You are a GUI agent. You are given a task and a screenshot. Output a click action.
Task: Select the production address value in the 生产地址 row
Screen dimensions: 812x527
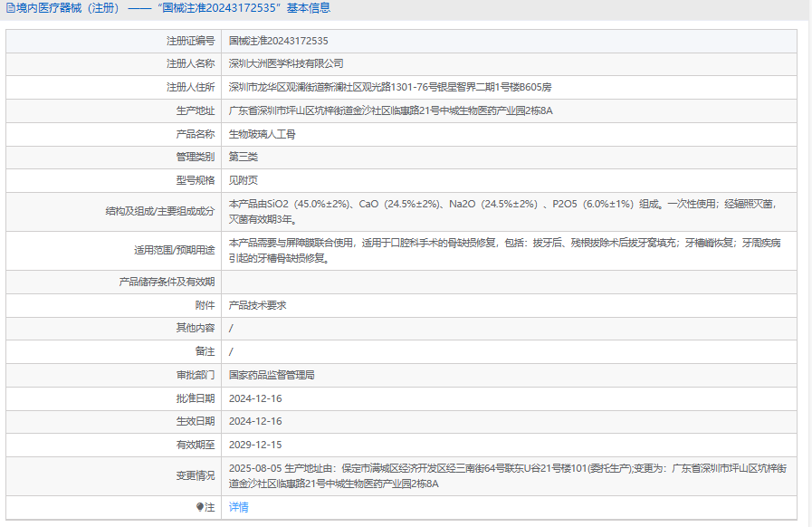391,110
